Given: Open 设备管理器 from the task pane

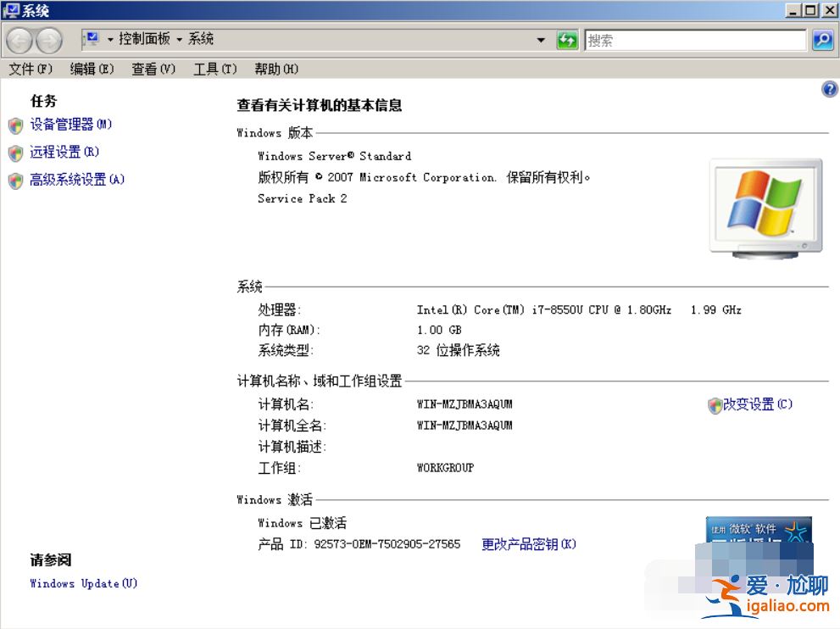Looking at the screenshot, I should pos(70,125).
